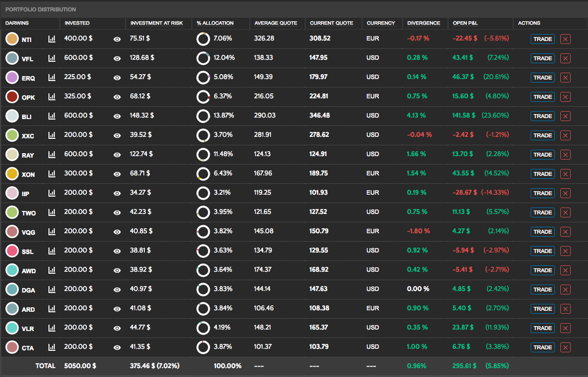Sort by the Invested column header
Image resolution: width=588 pixels, height=377 pixels.
click(x=77, y=23)
